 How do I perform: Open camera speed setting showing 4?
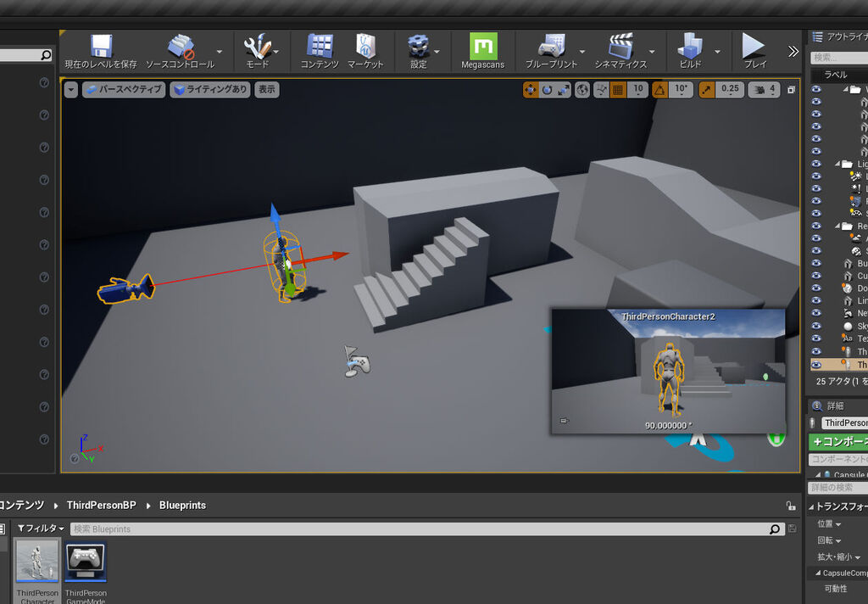click(x=765, y=90)
